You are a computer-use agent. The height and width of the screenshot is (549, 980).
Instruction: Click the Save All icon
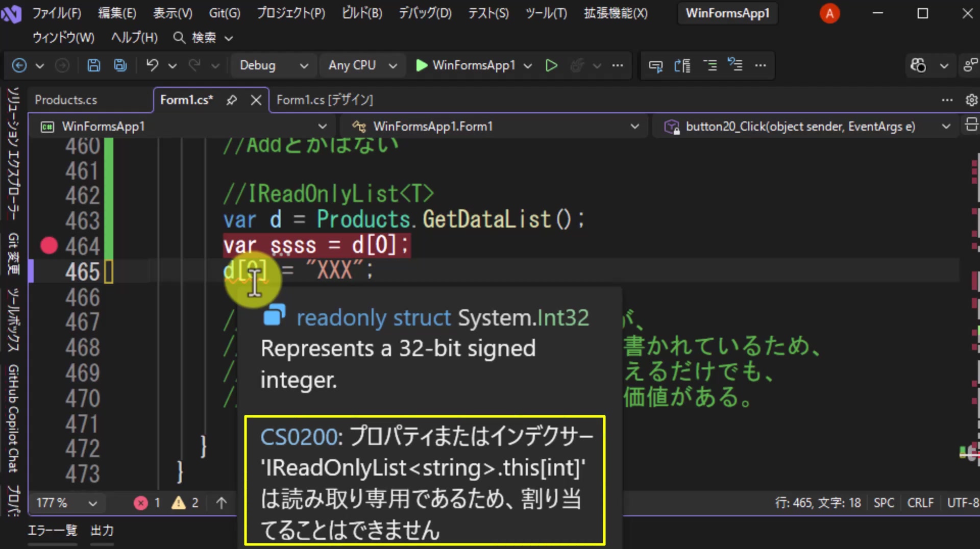(120, 65)
